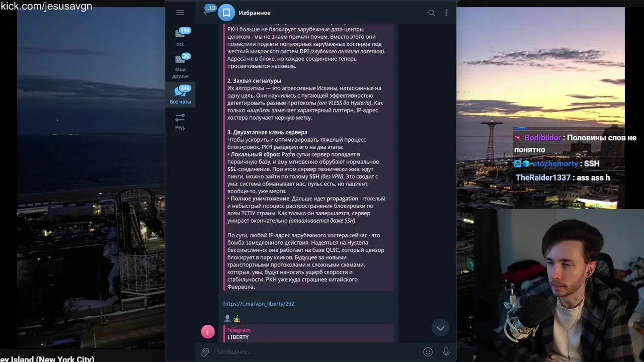
Task: Open the three-dot chat options menu
Action: pos(446,13)
